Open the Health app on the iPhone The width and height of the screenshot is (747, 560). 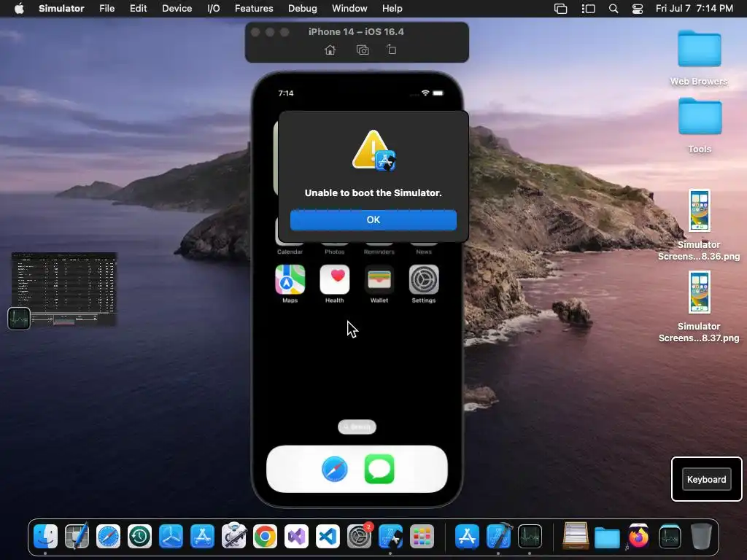pos(334,279)
